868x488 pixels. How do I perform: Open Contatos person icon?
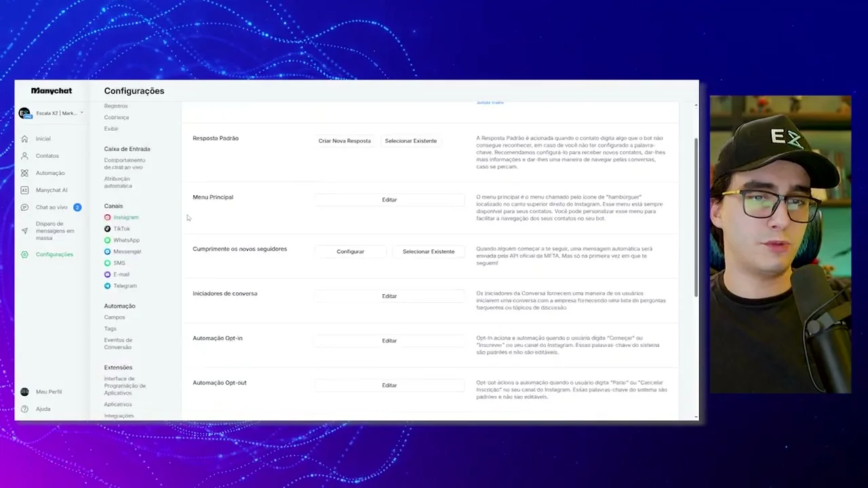pyautogui.click(x=24, y=156)
